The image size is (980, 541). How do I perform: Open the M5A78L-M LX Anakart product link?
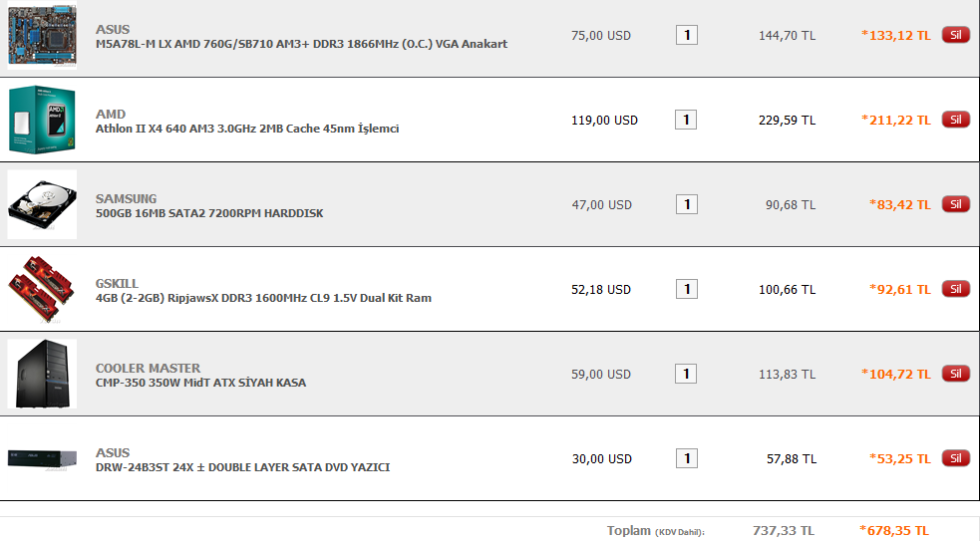[x=301, y=44]
